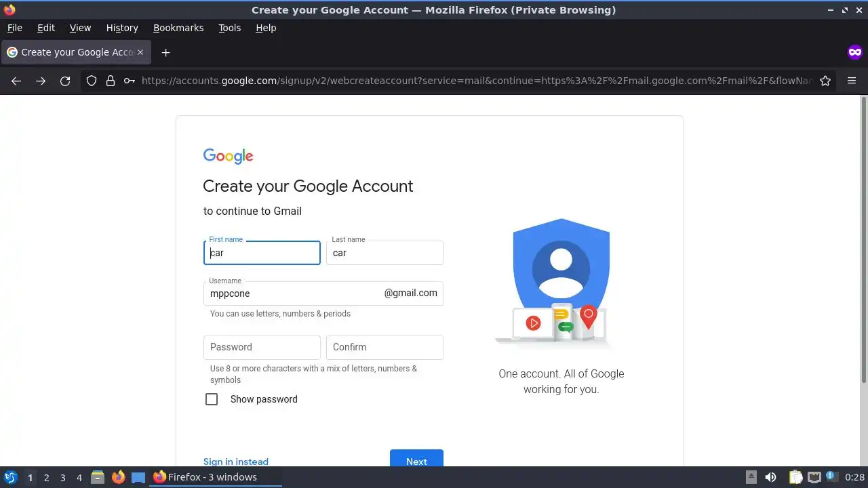Screen dimensions: 868x488
Task: Open the Bookmarks menu
Action: coord(178,28)
